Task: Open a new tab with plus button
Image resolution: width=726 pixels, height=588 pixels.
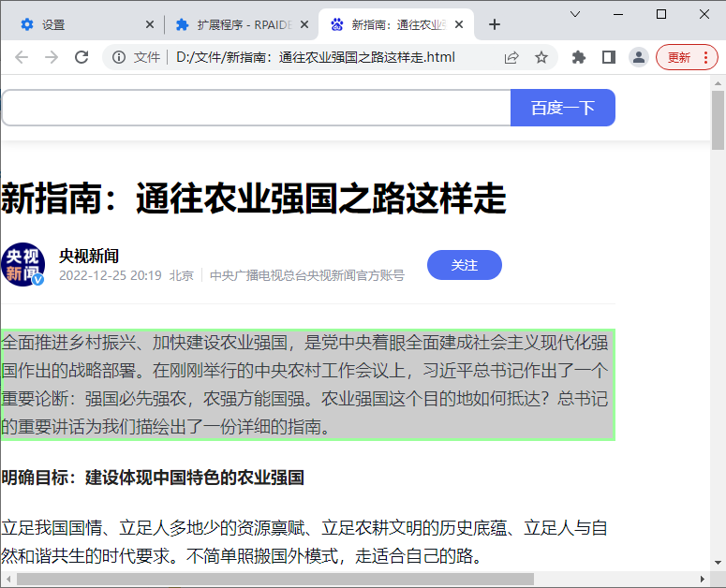Action: coord(496,24)
